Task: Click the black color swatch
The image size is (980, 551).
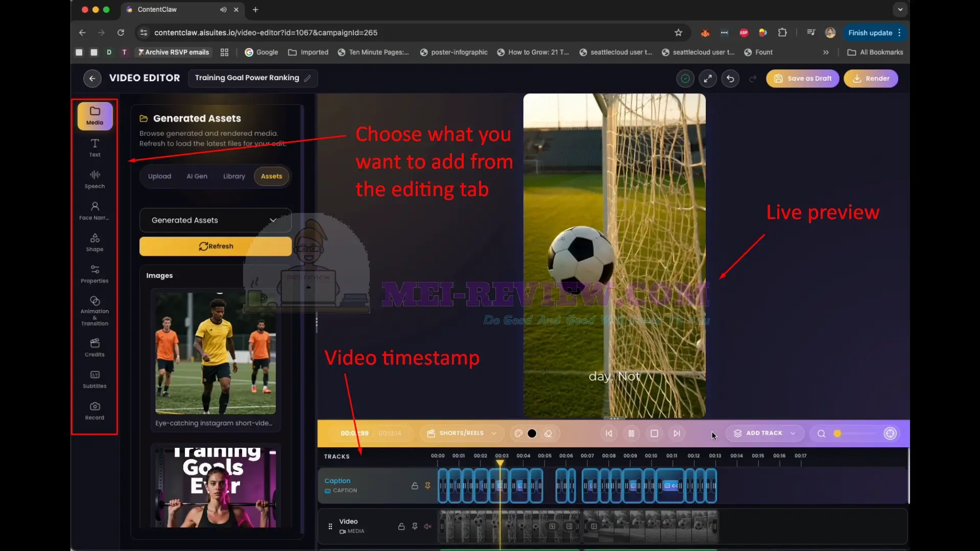Action: click(532, 434)
